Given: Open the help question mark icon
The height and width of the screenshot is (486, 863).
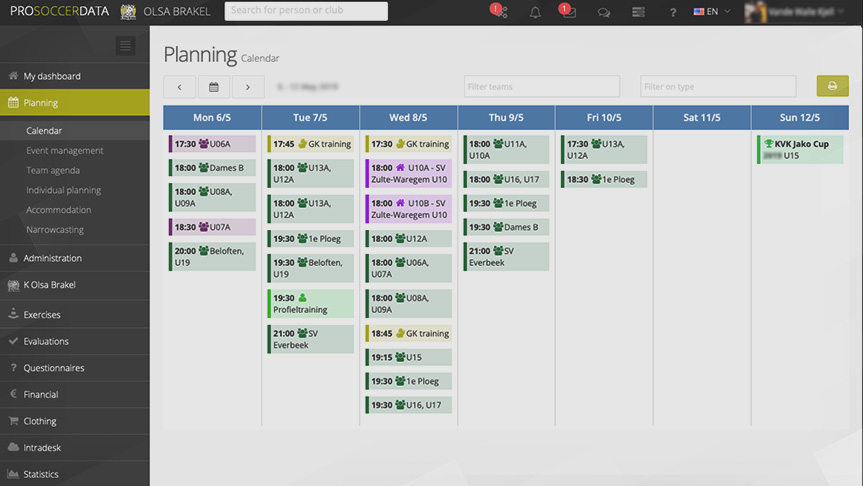Looking at the screenshot, I should point(673,12).
